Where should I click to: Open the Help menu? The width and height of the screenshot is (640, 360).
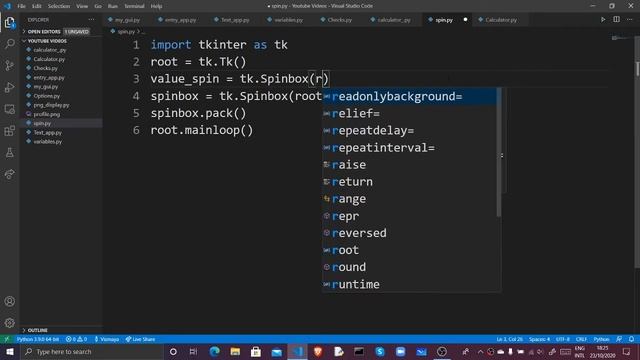[x=156, y=6]
